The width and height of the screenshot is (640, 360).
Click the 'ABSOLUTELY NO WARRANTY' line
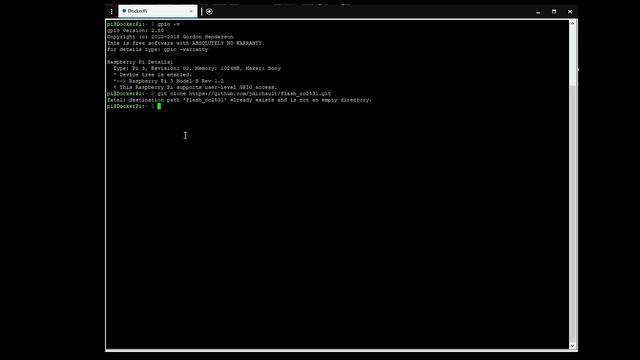pos(186,43)
